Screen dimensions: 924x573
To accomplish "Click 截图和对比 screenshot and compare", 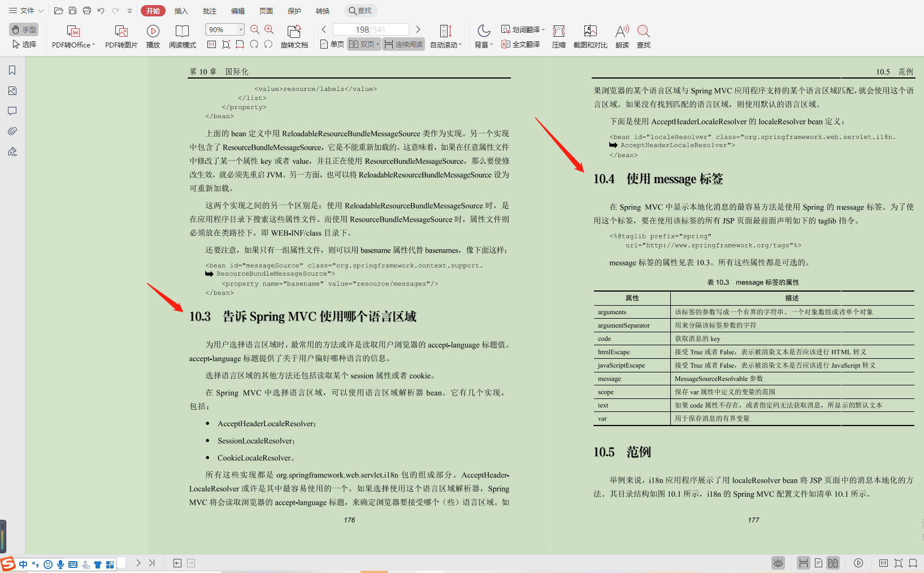I will point(591,37).
